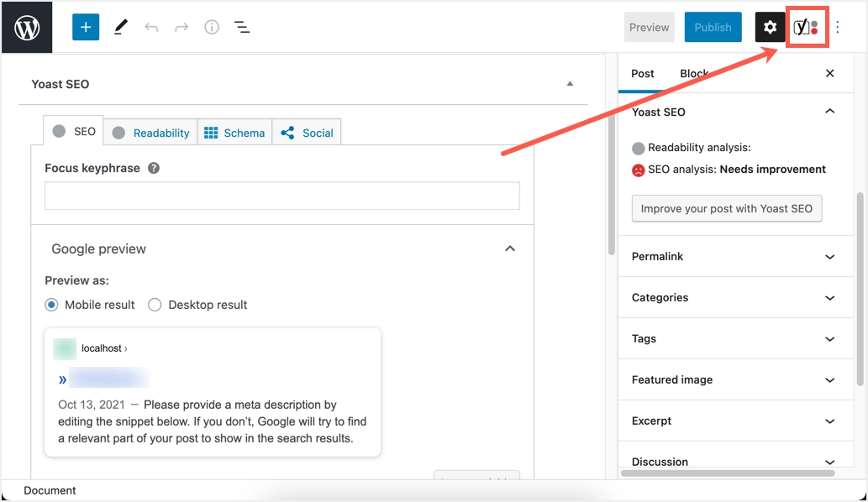This screenshot has height=502, width=868.
Task: Collapse the Google preview section
Action: click(510, 248)
